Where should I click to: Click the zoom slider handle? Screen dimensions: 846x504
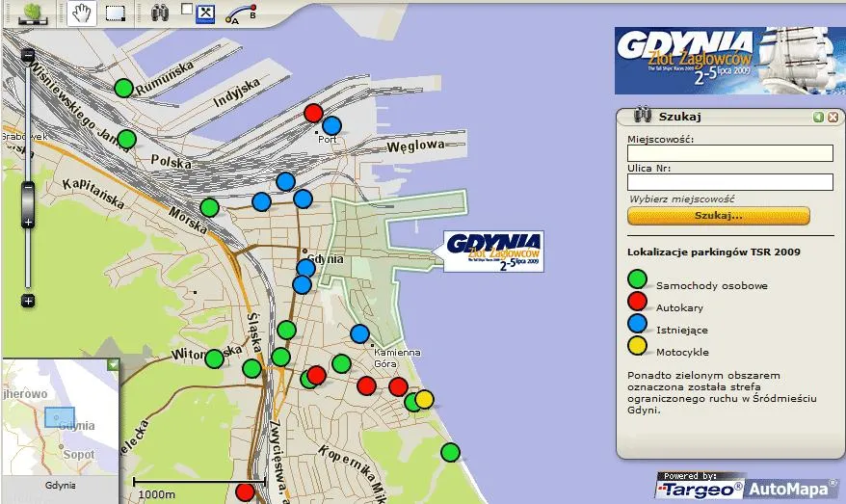[28, 201]
